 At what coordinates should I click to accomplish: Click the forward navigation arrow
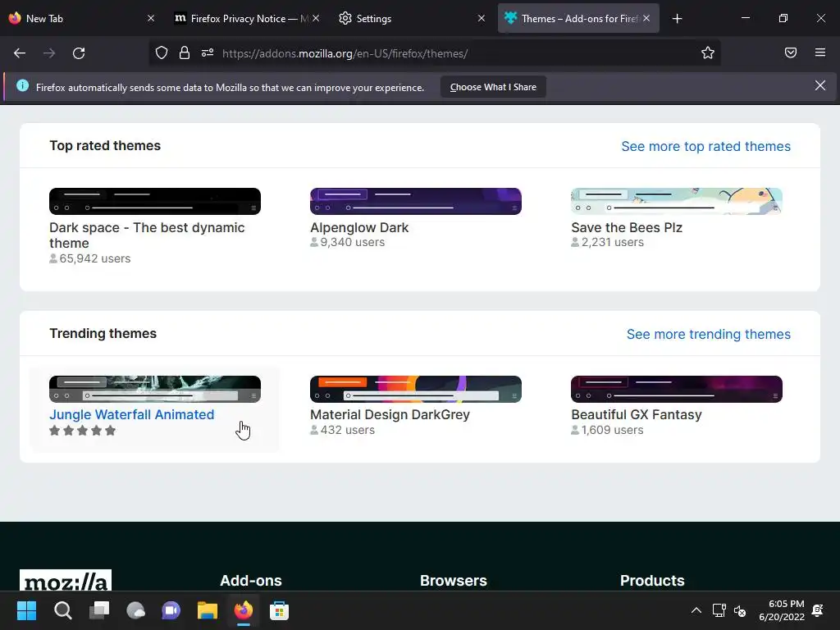coord(49,53)
